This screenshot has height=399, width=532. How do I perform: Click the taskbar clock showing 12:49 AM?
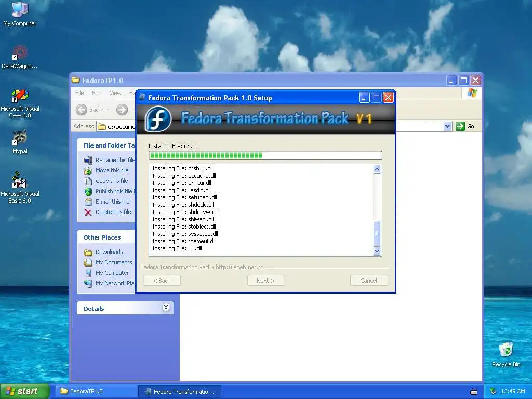click(x=513, y=391)
